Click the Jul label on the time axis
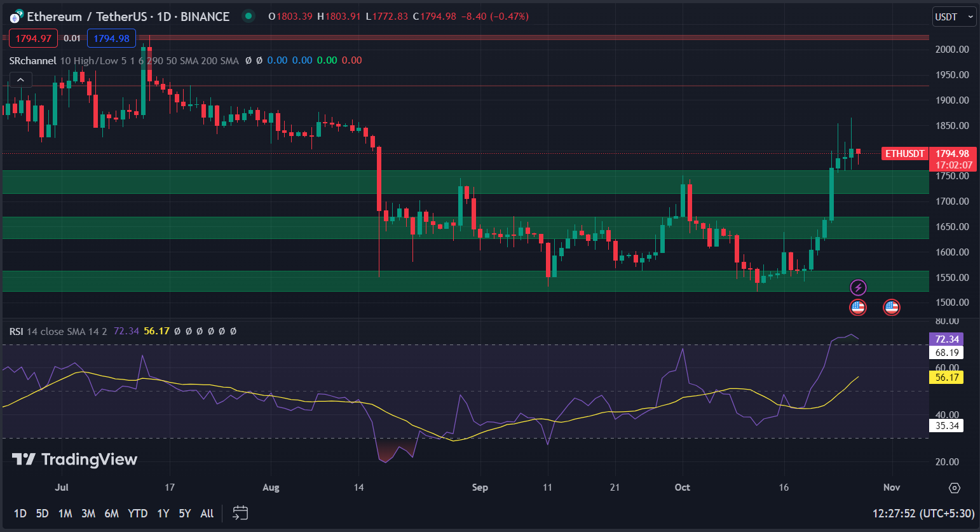 click(62, 488)
